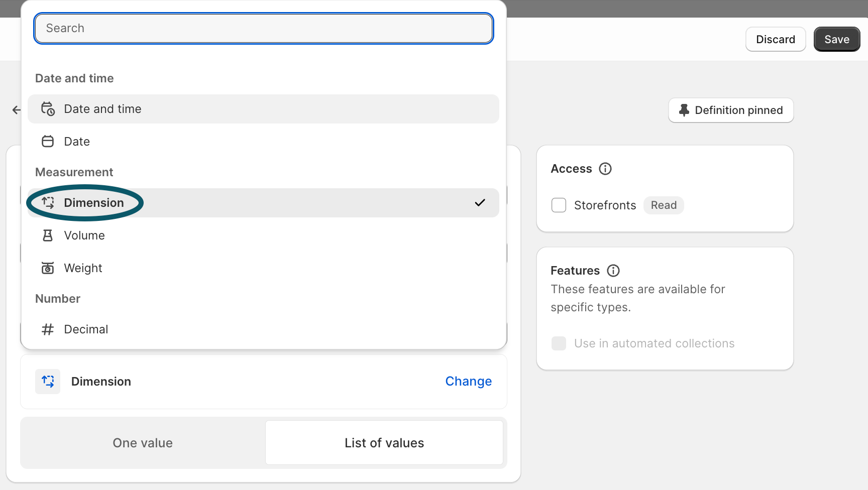Viewport: 868px width, 490px height.
Task: Toggle Use in automated collections checkbox
Action: tap(559, 343)
